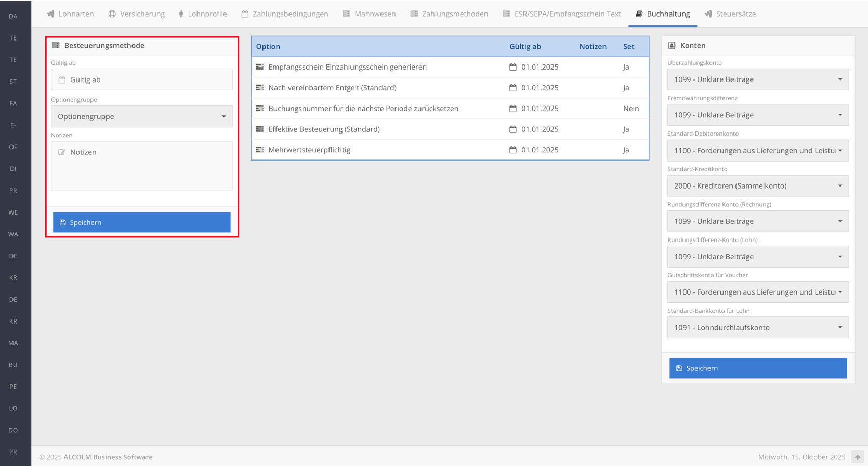
Task: Save the Besteuerungsmethode form with Speichern
Action: [141, 222]
